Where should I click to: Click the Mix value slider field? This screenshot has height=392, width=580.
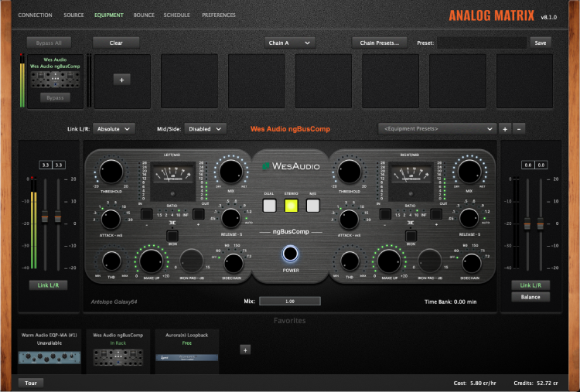click(x=289, y=301)
